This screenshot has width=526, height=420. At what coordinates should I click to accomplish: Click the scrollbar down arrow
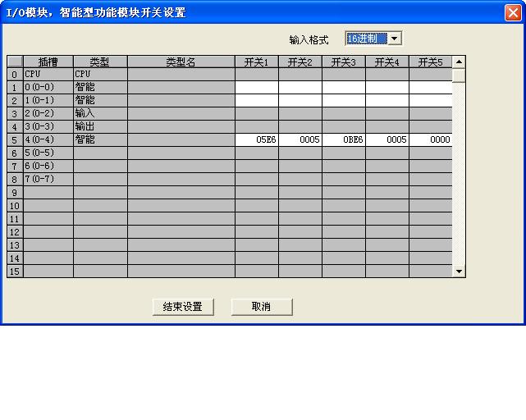(459, 271)
